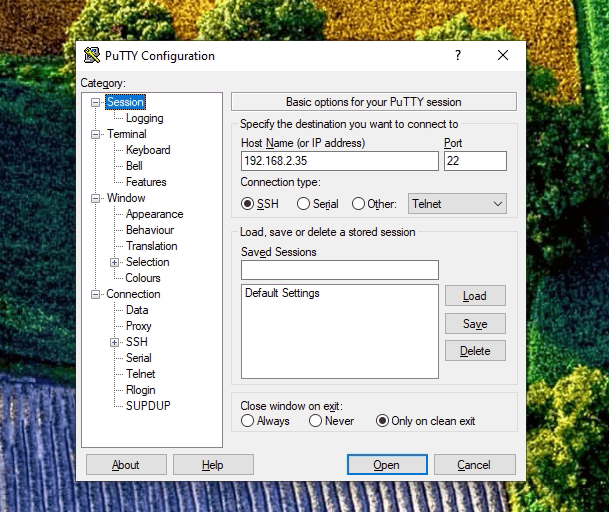Open the Rlogin settings category
This screenshot has width=609, height=512.
(141, 390)
